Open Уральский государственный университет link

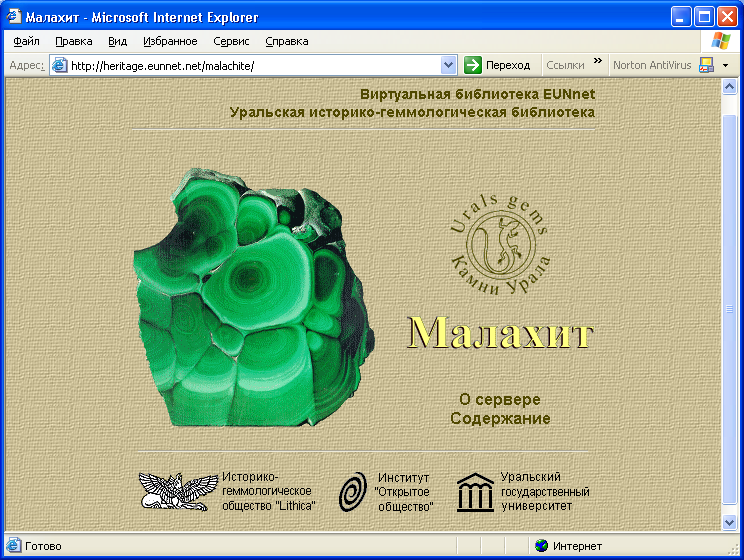coord(545,492)
